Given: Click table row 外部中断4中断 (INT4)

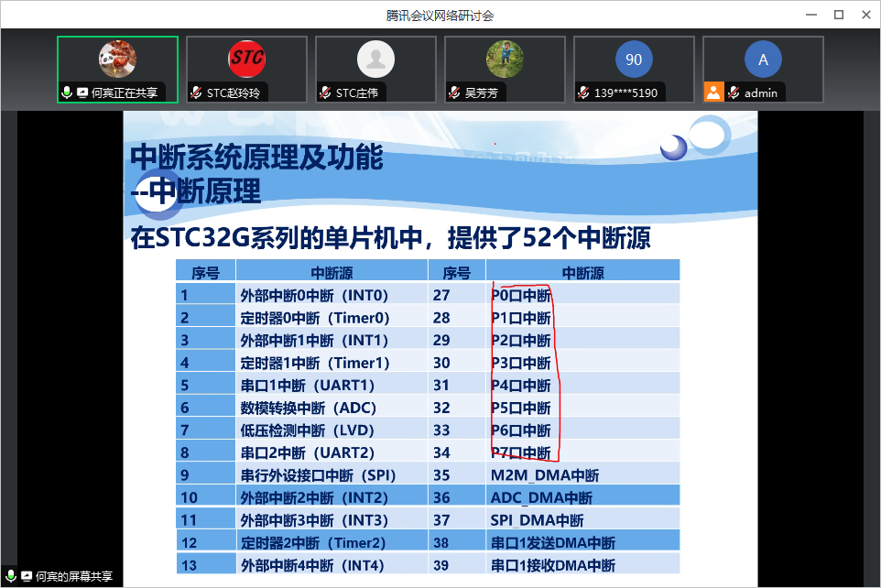Looking at the screenshot, I should tap(301, 564).
